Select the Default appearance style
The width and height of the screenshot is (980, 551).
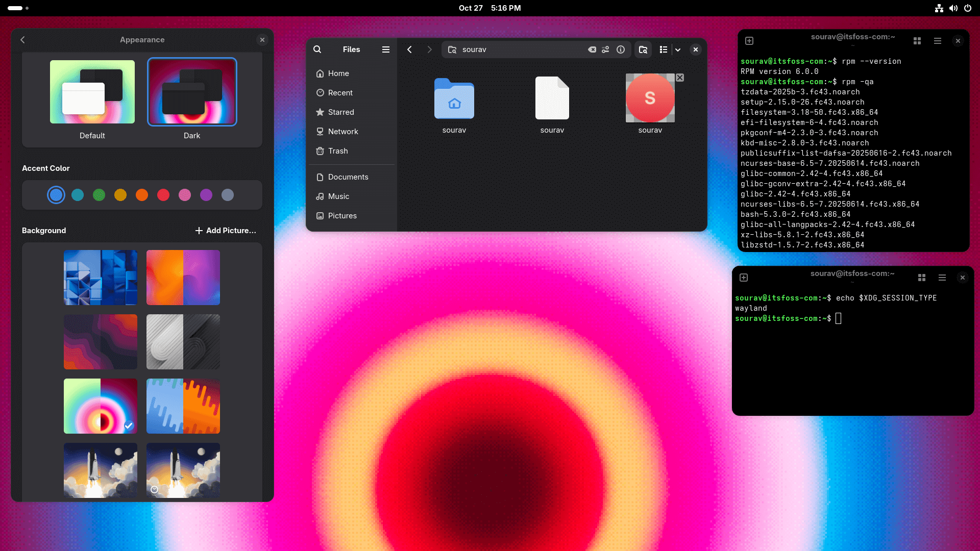pyautogui.click(x=92, y=92)
